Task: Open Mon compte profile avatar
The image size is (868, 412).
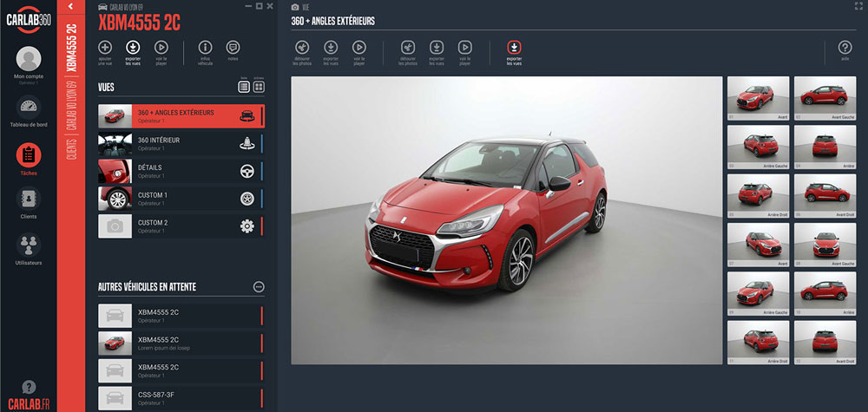Action: coord(29,59)
